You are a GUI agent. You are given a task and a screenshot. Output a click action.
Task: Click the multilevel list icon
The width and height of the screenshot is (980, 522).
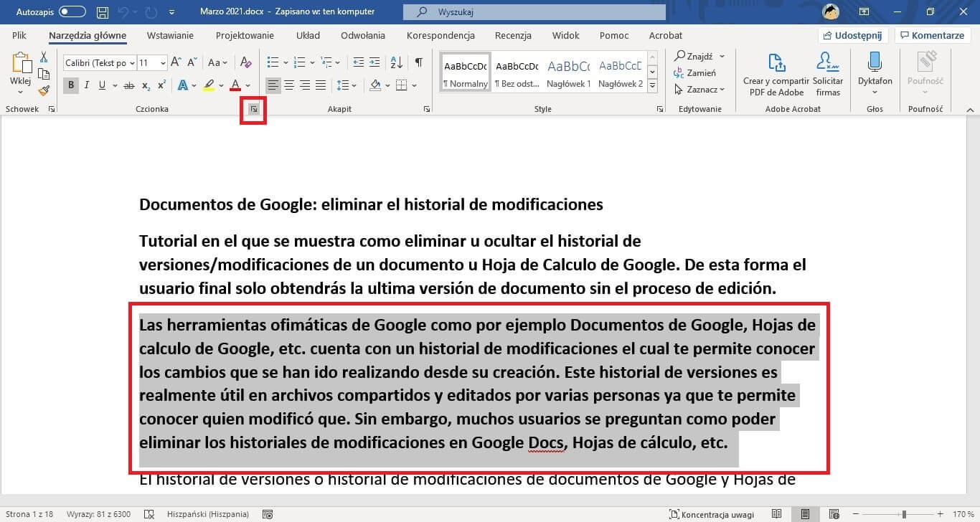pyautogui.click(x=327, y=63)
